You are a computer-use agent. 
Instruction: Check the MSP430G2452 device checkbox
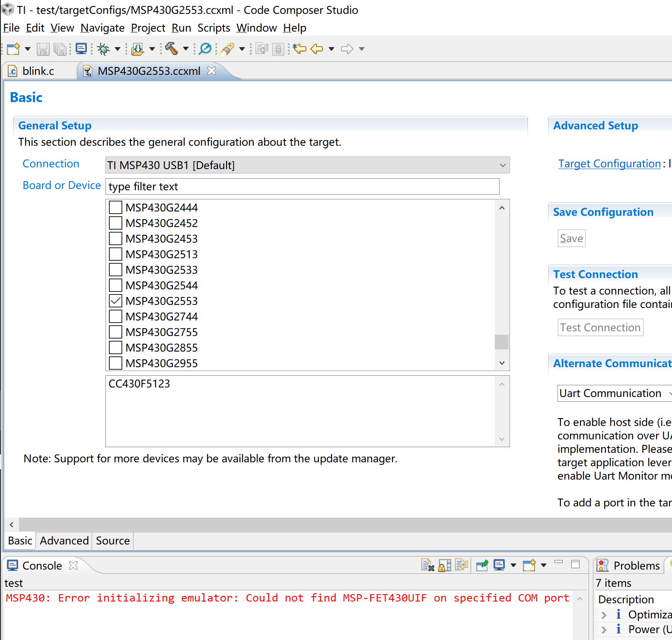[x=115, y=223]
